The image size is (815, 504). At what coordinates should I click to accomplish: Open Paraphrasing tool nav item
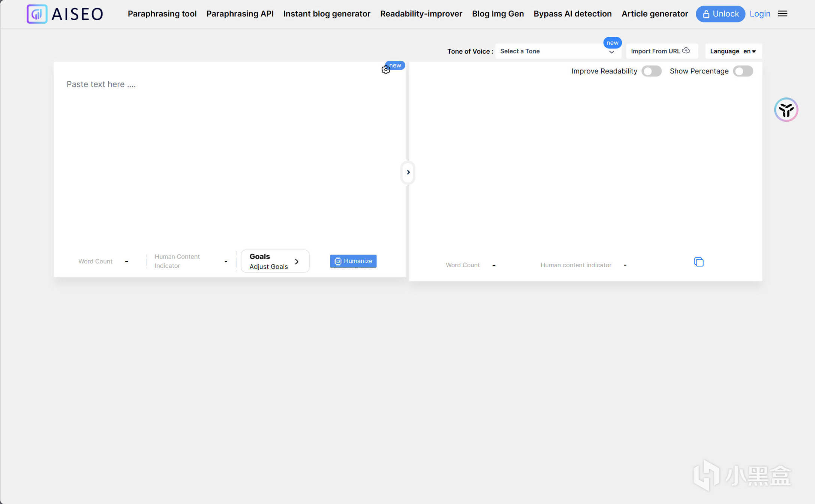pos(162,14)
